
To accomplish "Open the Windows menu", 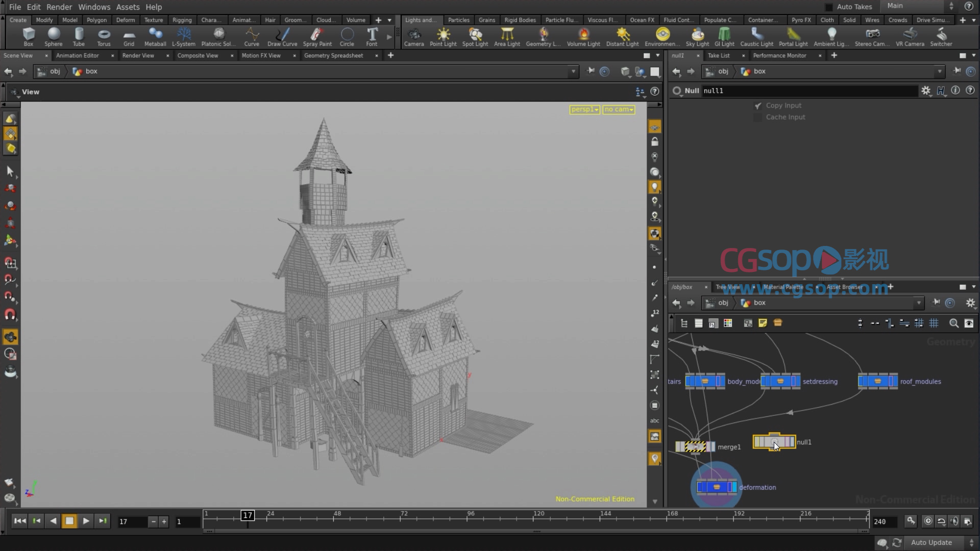I will point(94,7).
